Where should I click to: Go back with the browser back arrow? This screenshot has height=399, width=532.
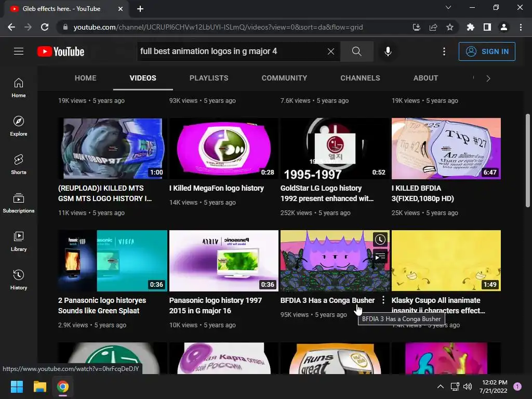[11, 27]
